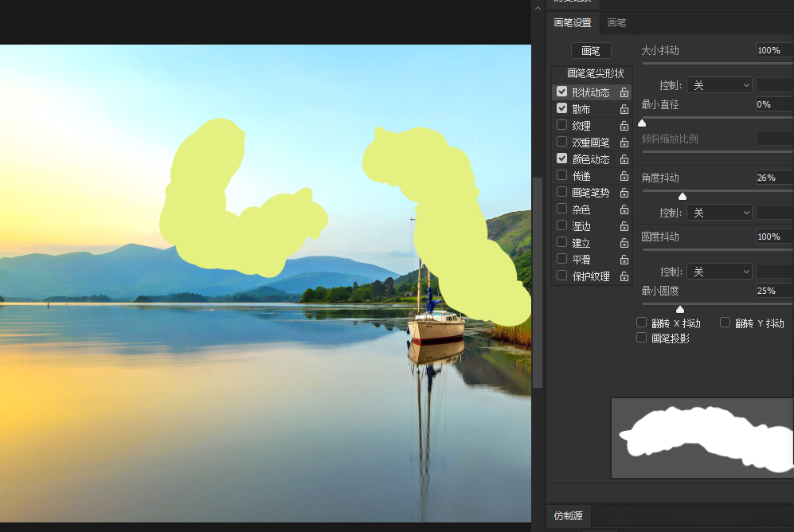Click the lock icon next to 双重画笔
The image size is (794, 532).
[624, 143]
